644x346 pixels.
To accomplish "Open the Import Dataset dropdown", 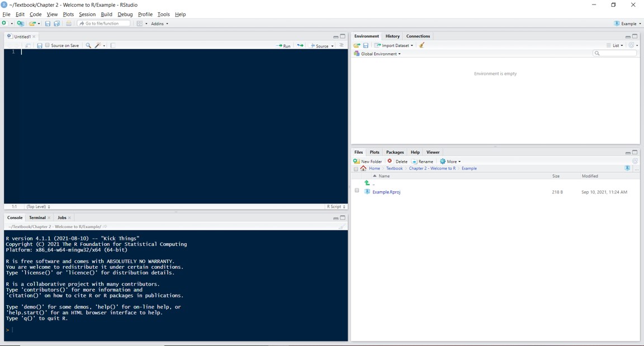I will pyautogui.click(x=394, y=45).
